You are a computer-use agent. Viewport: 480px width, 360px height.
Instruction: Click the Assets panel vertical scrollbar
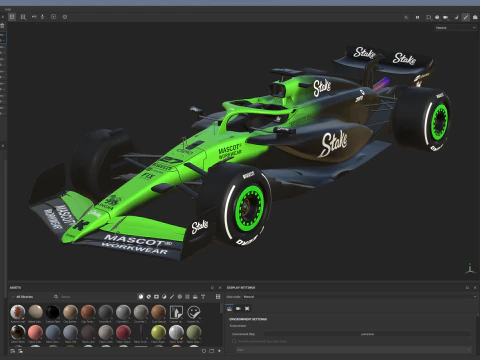(x=221, y=308)
